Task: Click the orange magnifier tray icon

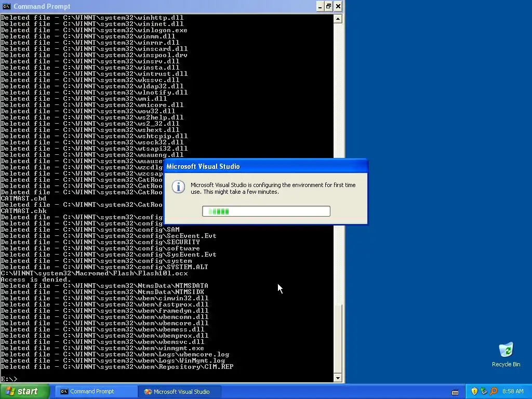Action: [x=494, y=392]
